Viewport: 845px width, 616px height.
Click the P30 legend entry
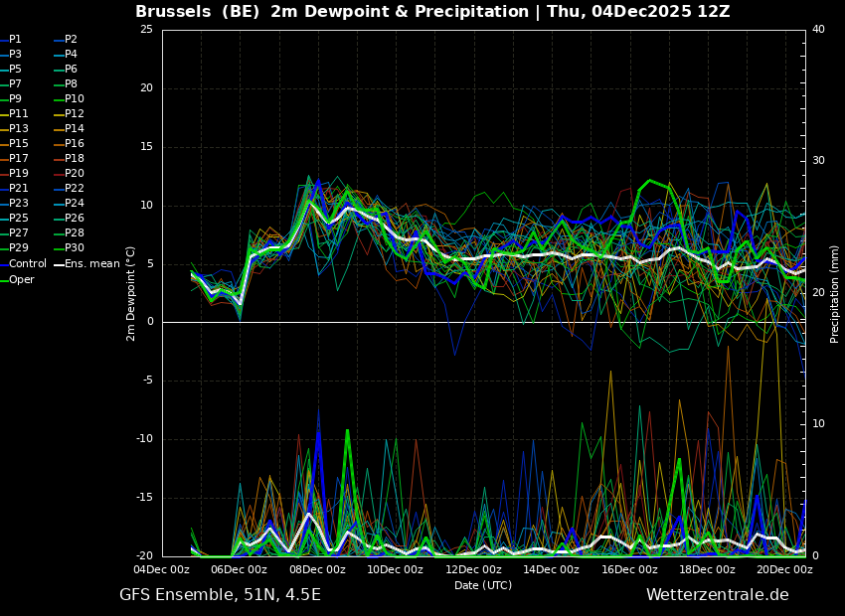[74, 248]
